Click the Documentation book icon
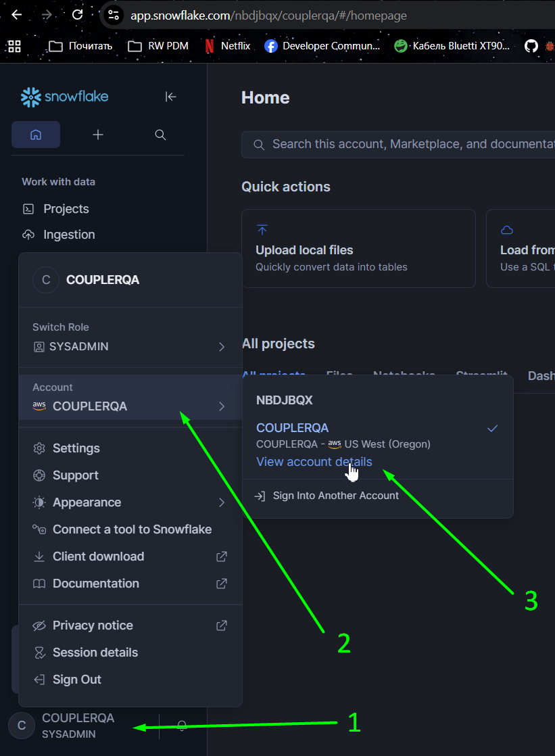The width and height of the screenshot is (555, 756). [x=39, y=584]
